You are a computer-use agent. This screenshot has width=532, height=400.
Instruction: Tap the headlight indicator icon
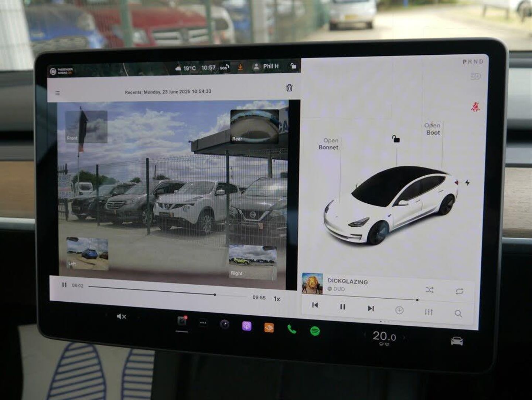(x=475, y=77)
